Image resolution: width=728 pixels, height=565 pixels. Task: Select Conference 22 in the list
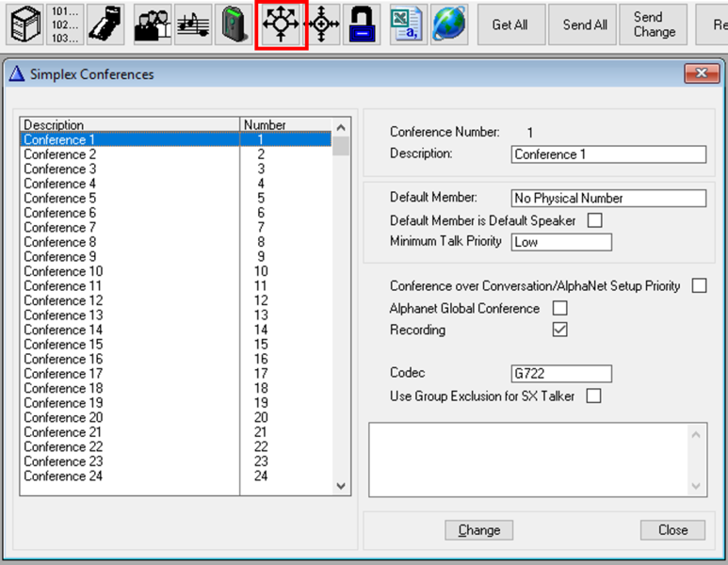click(176, 446)
